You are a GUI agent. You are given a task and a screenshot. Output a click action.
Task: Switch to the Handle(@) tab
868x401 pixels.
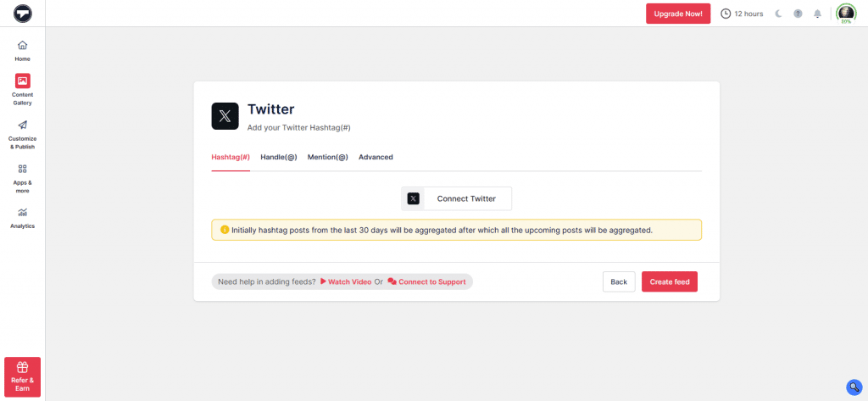click(279, 158)
